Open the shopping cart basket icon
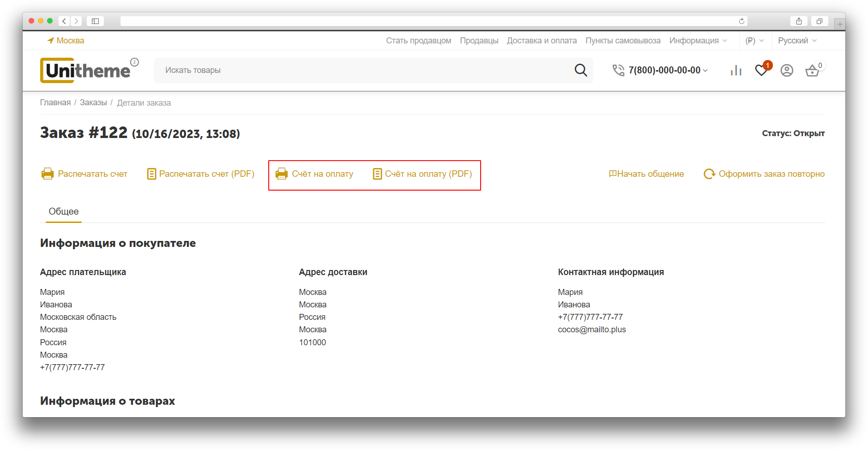Viewport: 868px width, 450px height. point(812,71)
